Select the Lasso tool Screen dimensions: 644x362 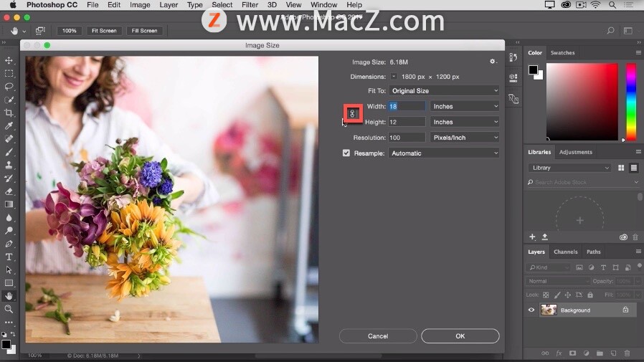(x=9, y=87)
